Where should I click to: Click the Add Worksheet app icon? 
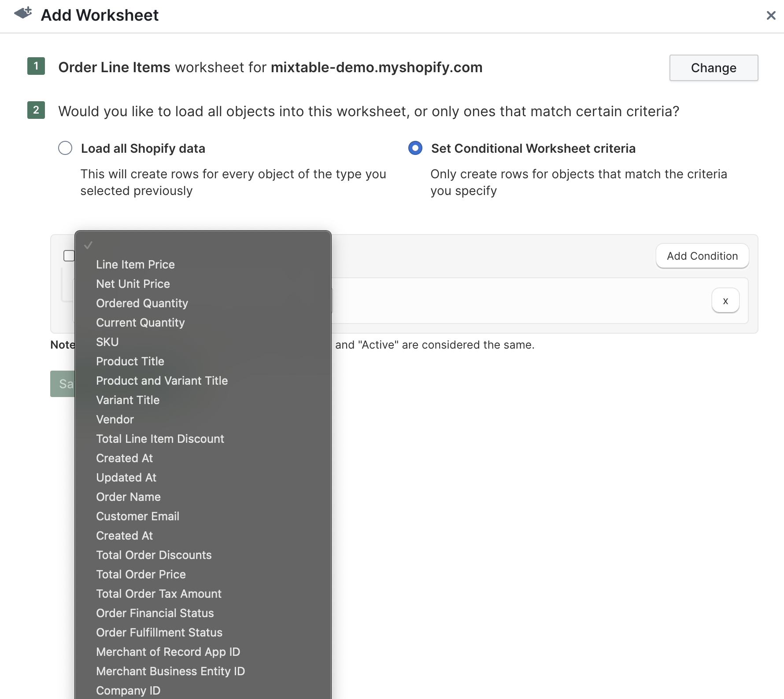23,15
